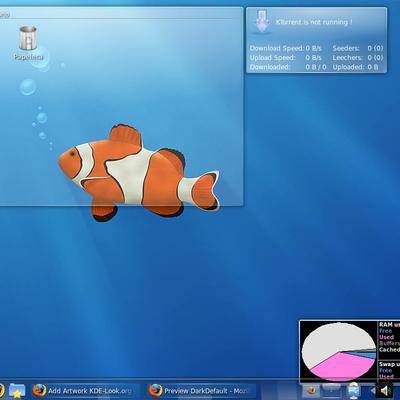Click the Firefox icon beside Preview DarkDefault
The width and height of the screenshot is (400, 400).
click(x=155, y=390)
